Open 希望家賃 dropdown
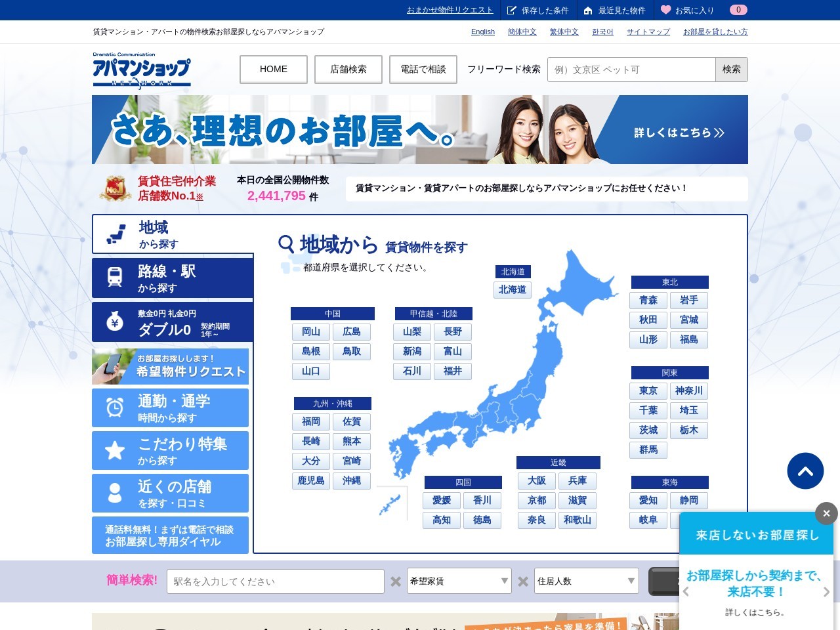The image size is (840, 630). click(x=459, y=581)
